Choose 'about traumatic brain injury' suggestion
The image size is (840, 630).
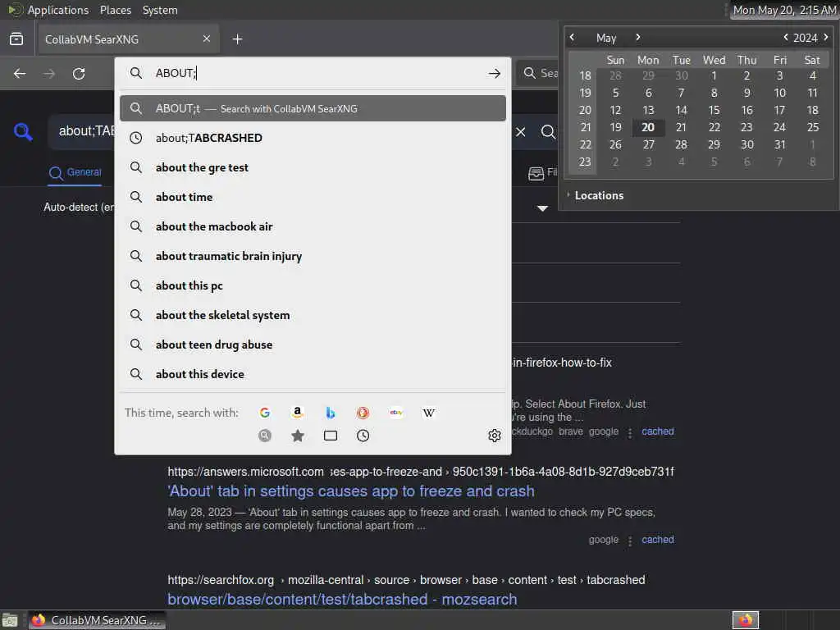(313, 256)
